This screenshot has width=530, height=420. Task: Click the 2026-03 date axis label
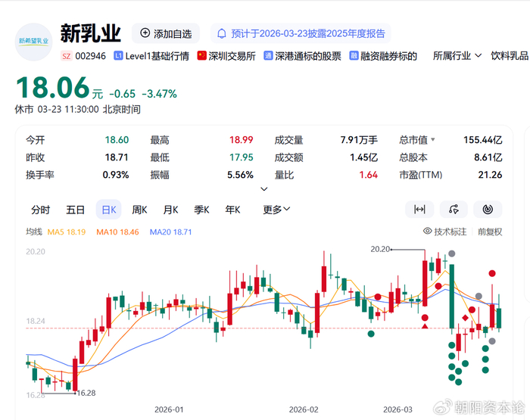point(397,409)
